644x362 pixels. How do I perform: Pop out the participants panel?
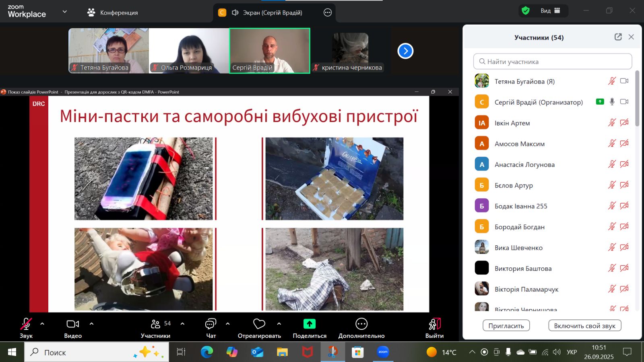pos(618,37)
